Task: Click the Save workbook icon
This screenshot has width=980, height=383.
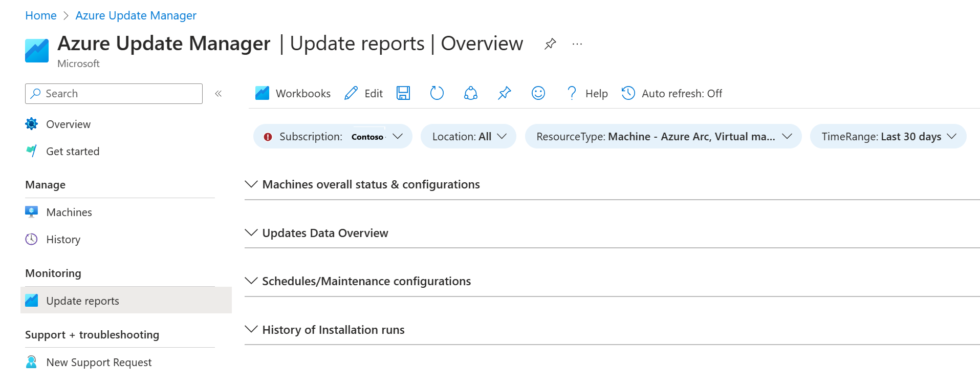Action: pyautogui.click(x=403, y=93)
